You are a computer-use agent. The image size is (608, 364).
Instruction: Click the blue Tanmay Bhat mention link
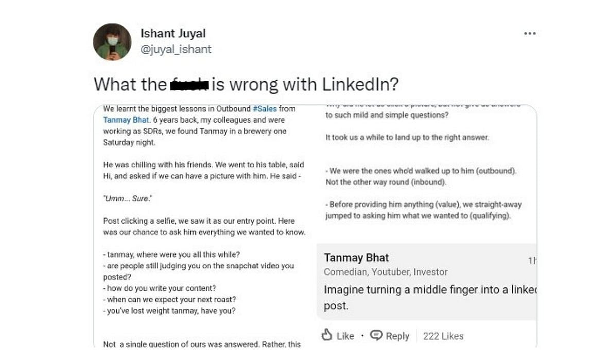126,120
